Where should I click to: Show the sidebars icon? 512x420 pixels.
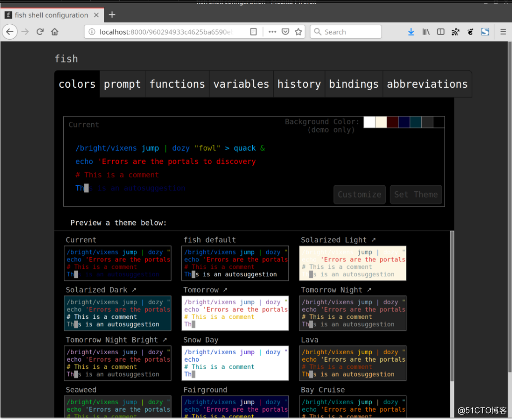tap(441, 32)
